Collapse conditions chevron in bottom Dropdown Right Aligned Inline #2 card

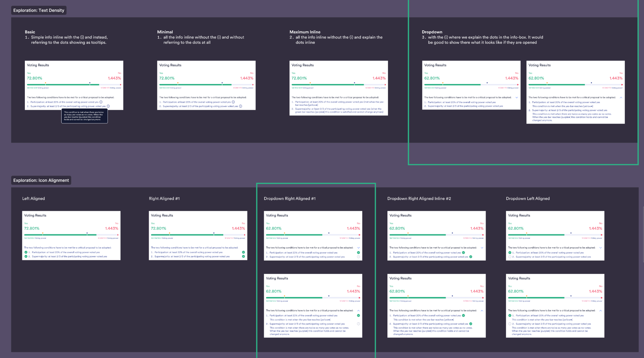pos(482,310)
